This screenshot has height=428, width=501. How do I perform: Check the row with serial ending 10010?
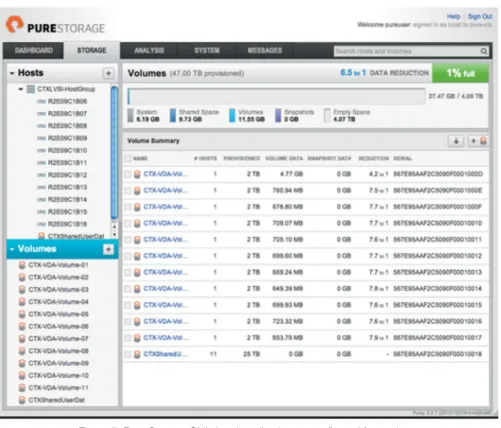point(127,223)
